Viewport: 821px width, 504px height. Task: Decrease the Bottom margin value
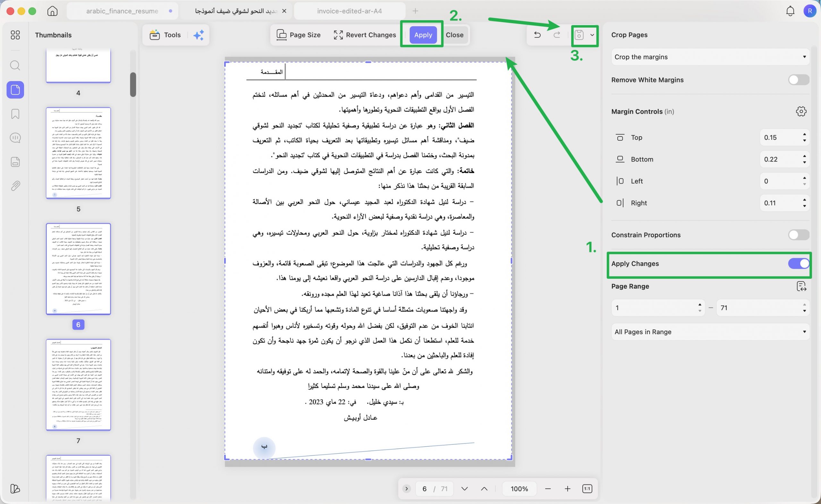pos(805,163)
